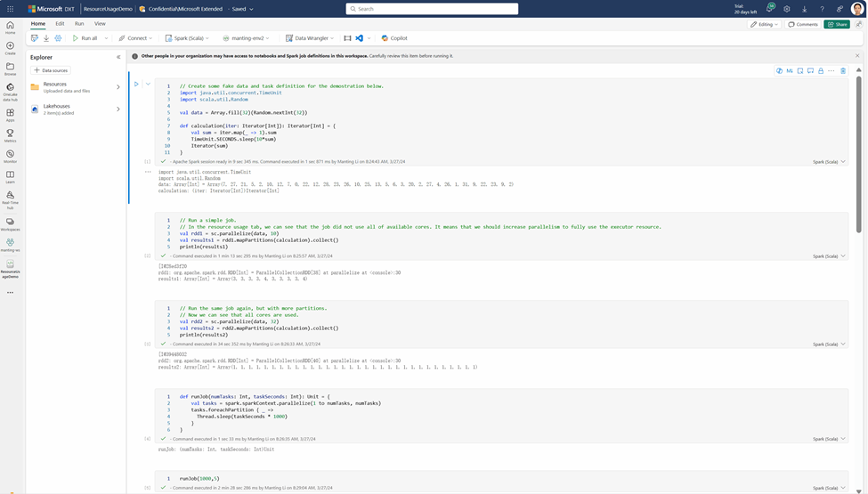This screenshot has height=494, width=868.
Task: Switch to the Run tab
Action: click(79, 24)
